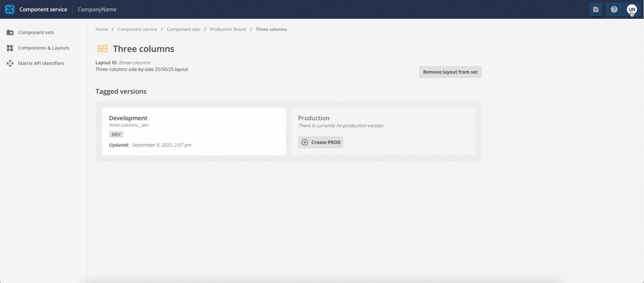Click the Layout ID three-columns value
This screenshot has height=283, width=644.
(135, 63)
